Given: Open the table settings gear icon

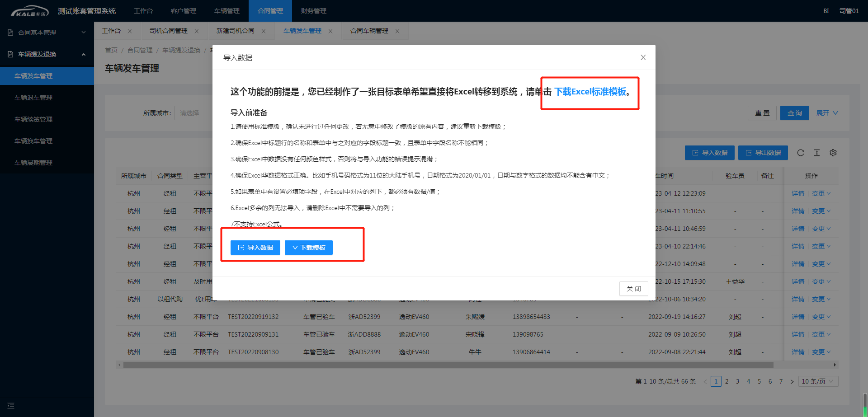Looking at the screenshot, I should click(833, 153).
